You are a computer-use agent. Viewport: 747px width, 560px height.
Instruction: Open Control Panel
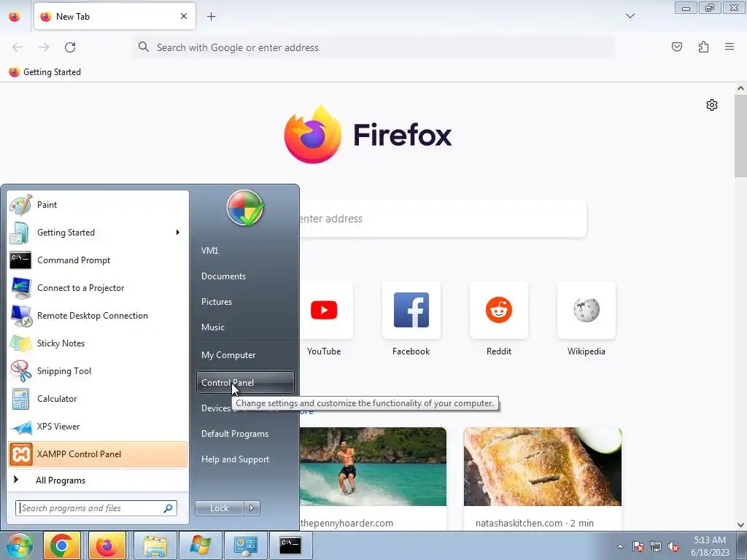pyautogui.click(x=245, y=382)
